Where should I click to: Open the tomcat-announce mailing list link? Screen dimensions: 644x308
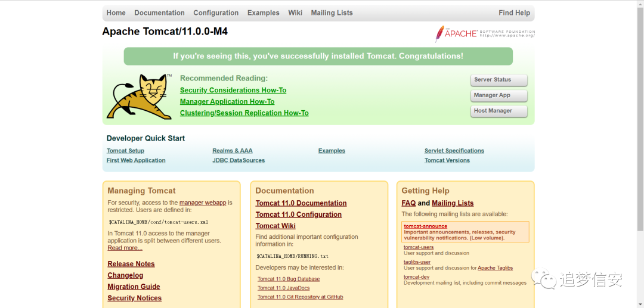[x=426, y=226]
